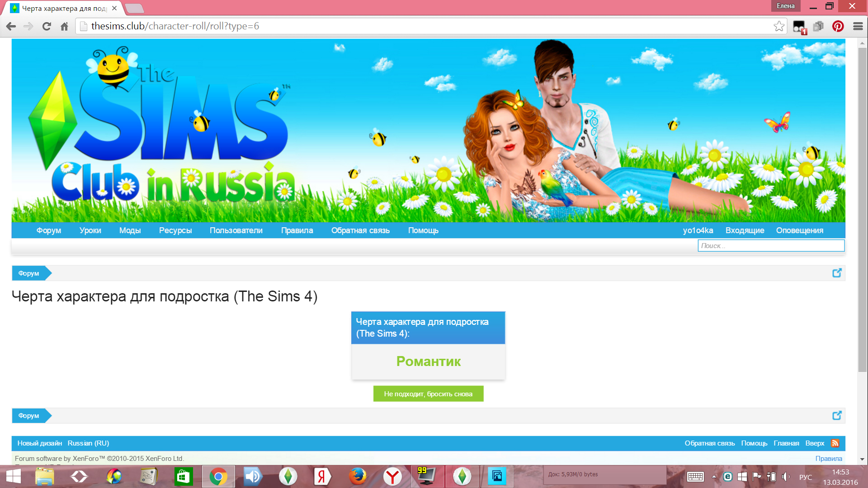The height and width of the screenshot is (488, 868).
Task: Open the yo1o4ka account menu
Action: click(698, 230)
